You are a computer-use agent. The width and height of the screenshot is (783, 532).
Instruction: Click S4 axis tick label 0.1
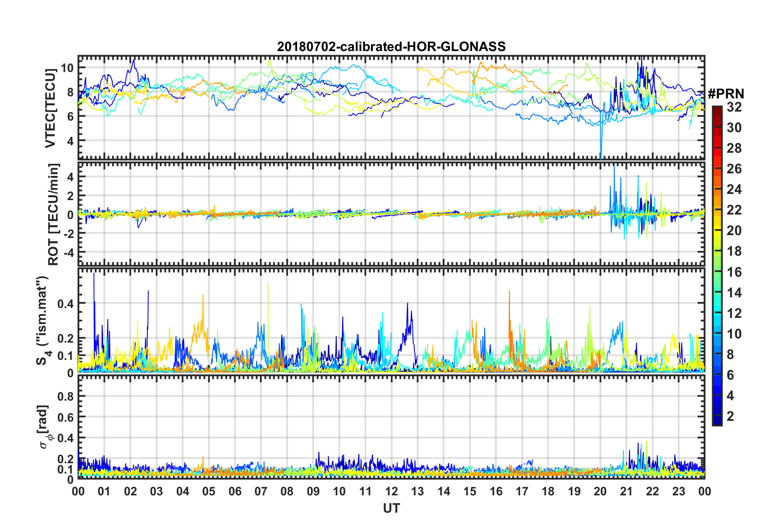66,356
